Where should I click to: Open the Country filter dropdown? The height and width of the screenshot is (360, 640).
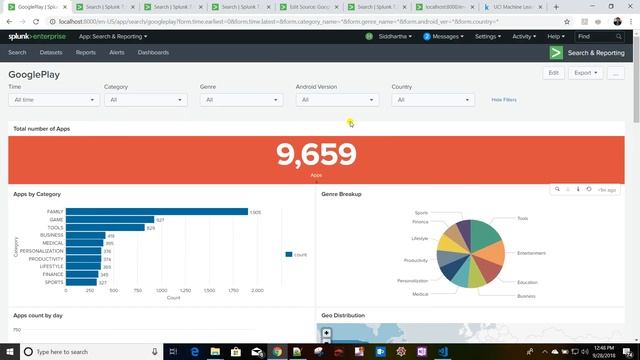pyautogui.click(x=433, y=100)
